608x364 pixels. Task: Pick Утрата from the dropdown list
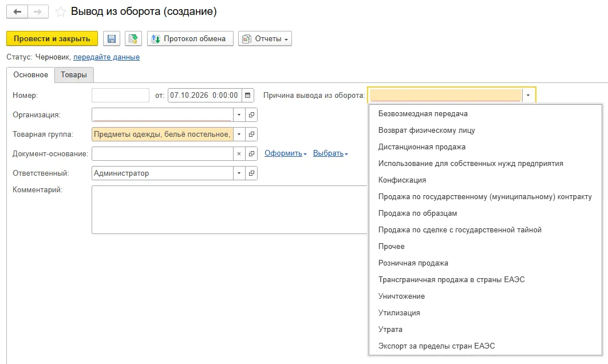click(390, 330)
